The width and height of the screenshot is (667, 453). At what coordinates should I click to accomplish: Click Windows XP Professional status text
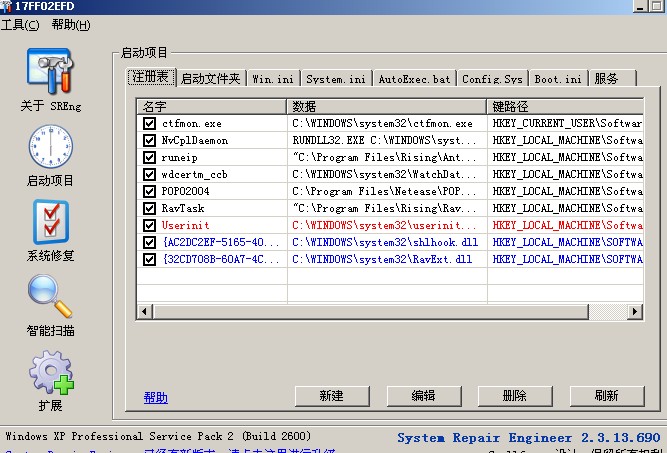pos(158,436)
